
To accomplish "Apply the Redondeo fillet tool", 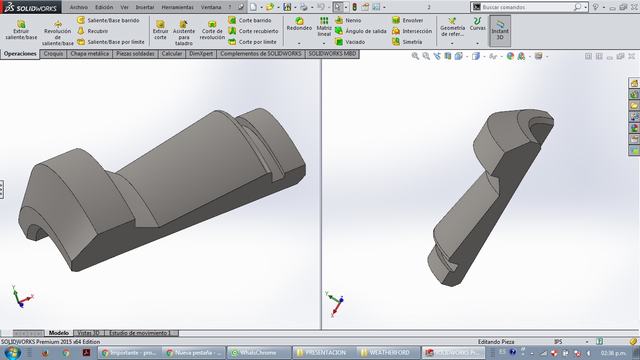I will 299,24.
